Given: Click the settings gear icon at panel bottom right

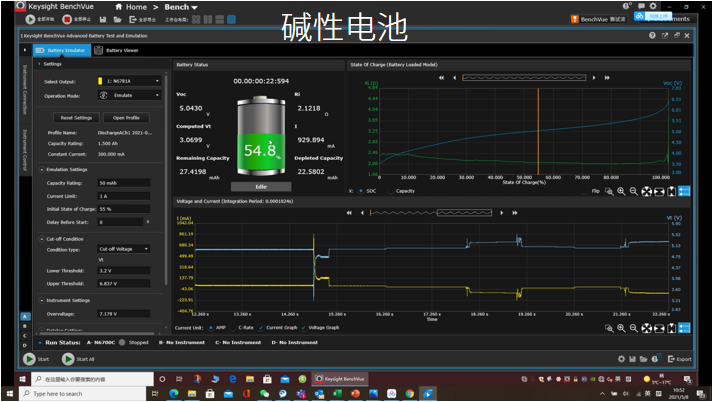Looking at the screenshot, I should click(x=621, y=359).
